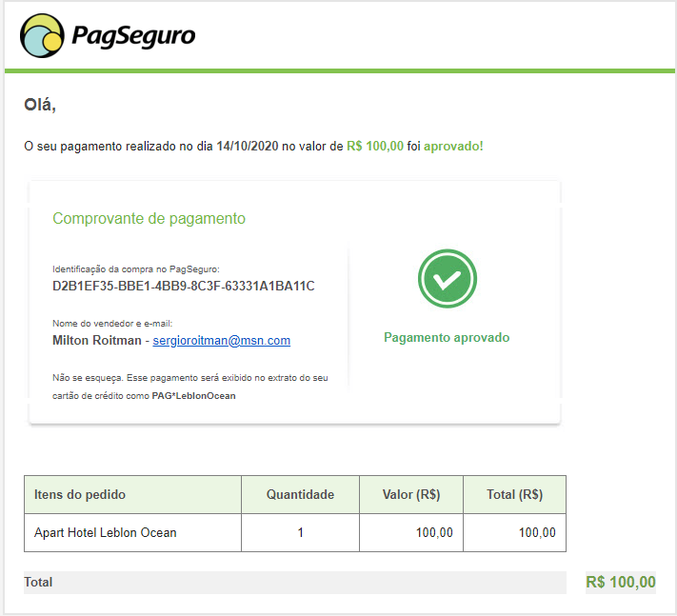Click the PagSeguro logo
677x616 pixels.
point(108,35)
